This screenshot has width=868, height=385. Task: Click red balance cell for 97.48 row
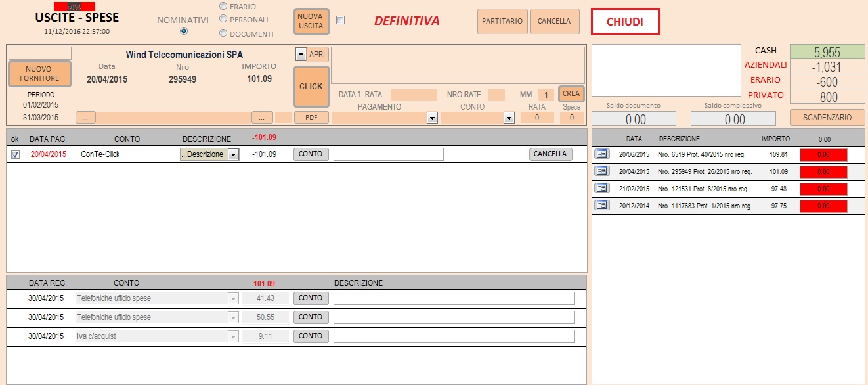coord(823,189)
